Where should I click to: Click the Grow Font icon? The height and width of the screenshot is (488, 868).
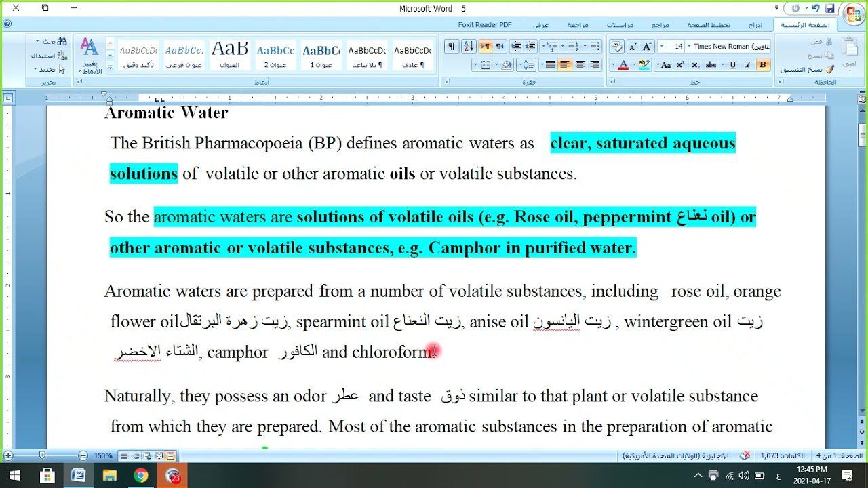point(646,46)
